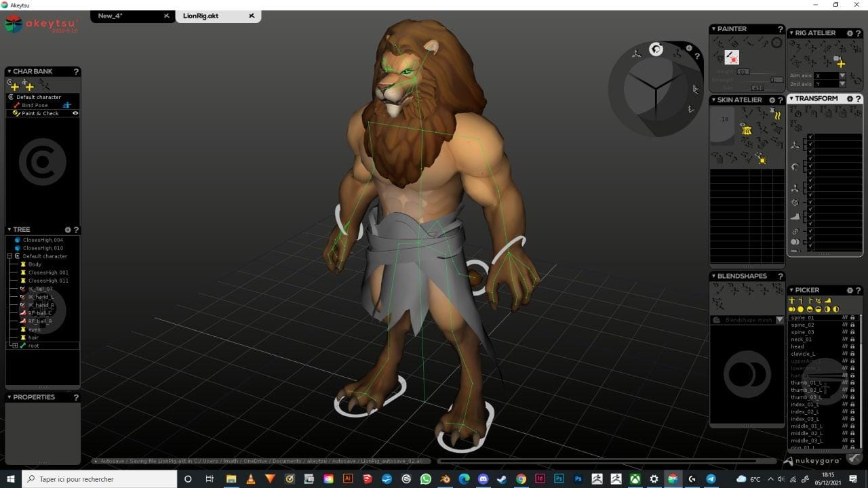Image resolution: width=868 pixels, height=488 pixels.
Task: Toggle first checkbox beside rotate icon in Transform
Action: point(810,159)
